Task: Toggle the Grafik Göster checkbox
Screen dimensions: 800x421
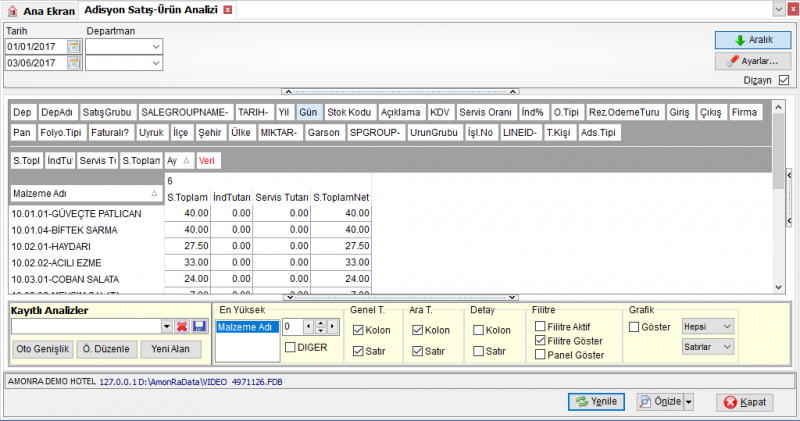Action: [634, 327]
